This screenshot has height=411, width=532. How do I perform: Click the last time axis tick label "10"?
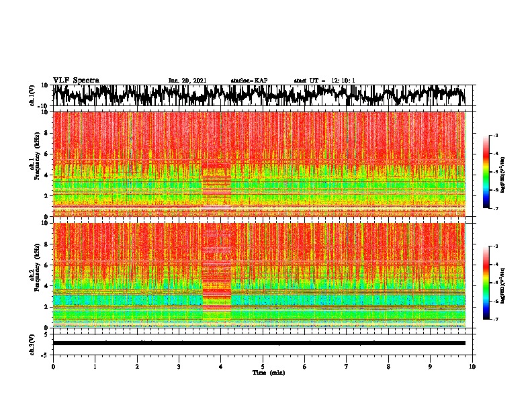(472, 367)
